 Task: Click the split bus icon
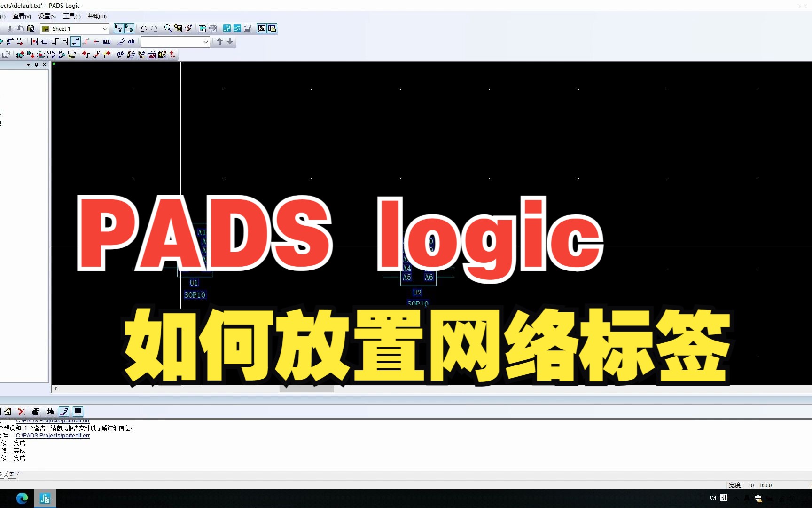tap(65, 41)
